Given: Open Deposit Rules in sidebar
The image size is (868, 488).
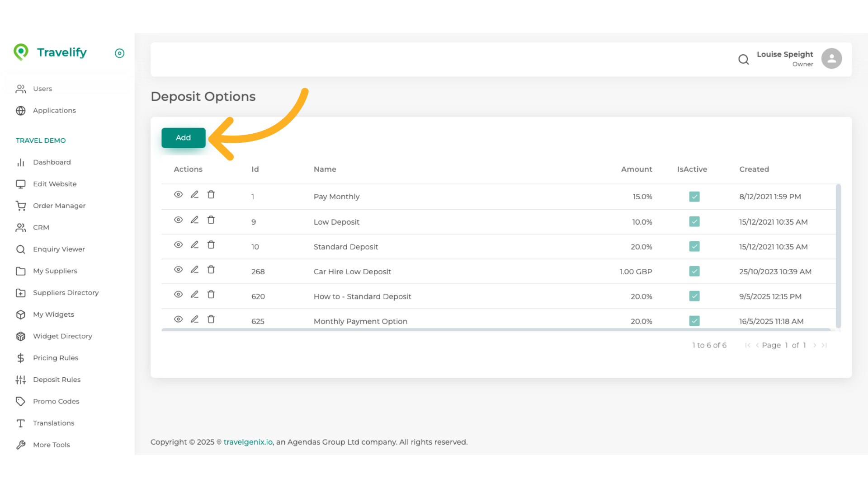Looking at the screenshot, I should pos(57,380).
